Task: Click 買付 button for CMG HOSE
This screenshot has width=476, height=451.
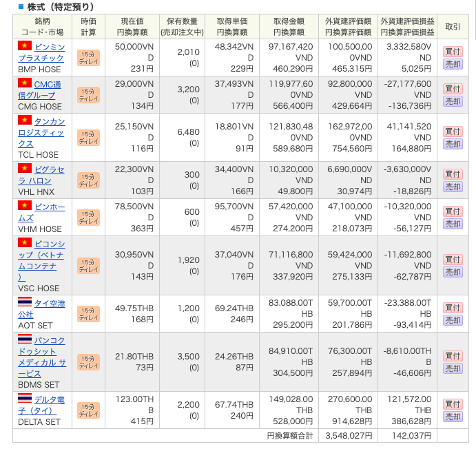Action: 453,89
